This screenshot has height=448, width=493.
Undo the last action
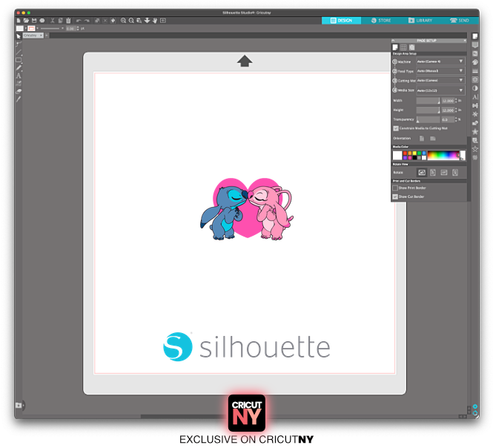coord(79,21)
